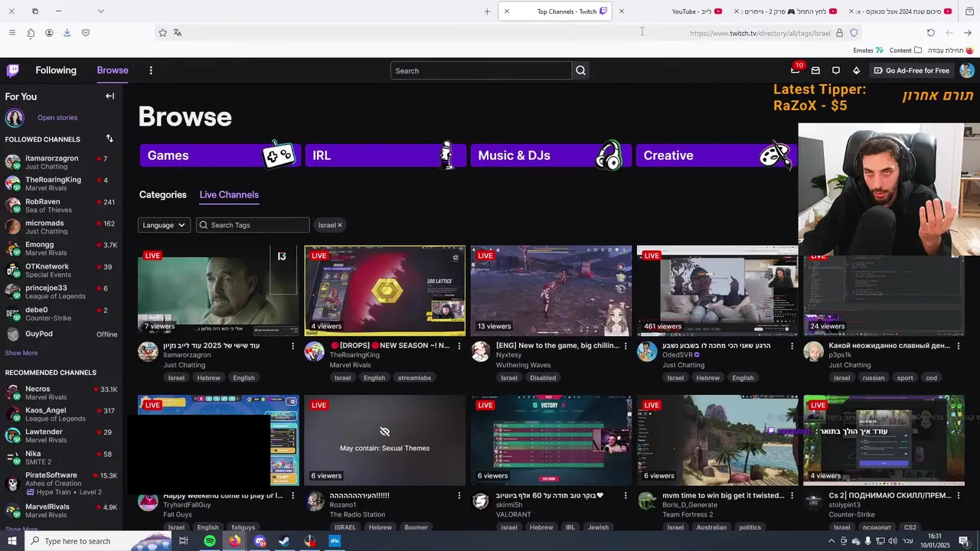Screen dimensions: 980x551
Task: Select the Browse navigation tab
Action: pos(113,70)
